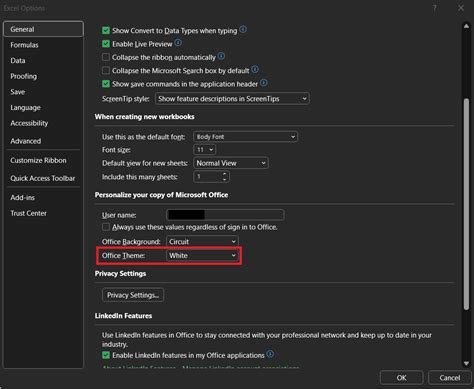Open info tooltip for Convert to Data Types
Screen dimensions: 474x389
point(243,30)
